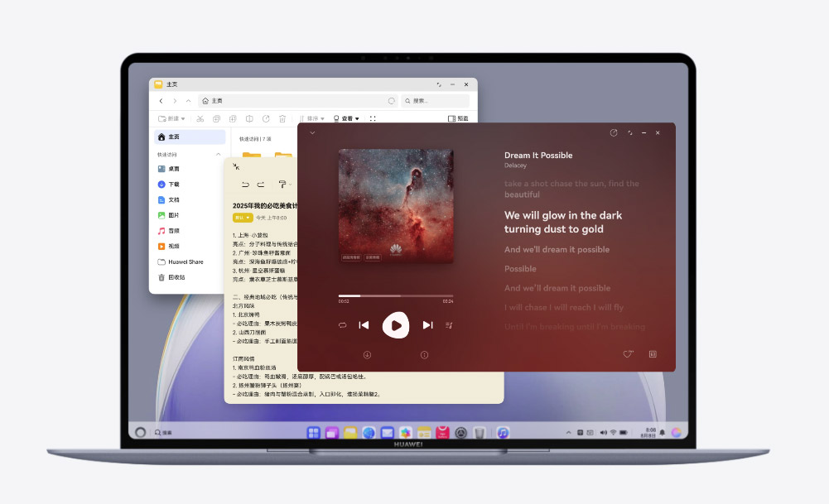
Task: Click the lyric line 'Possible'
Action: pyautogui.click(x=520, y=268)
